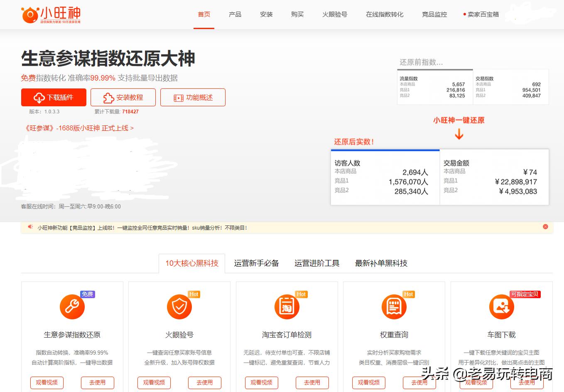This screenshot has width=564, height=392.
Task: Click the 车图下载 card title
Action: pos(501,335)
